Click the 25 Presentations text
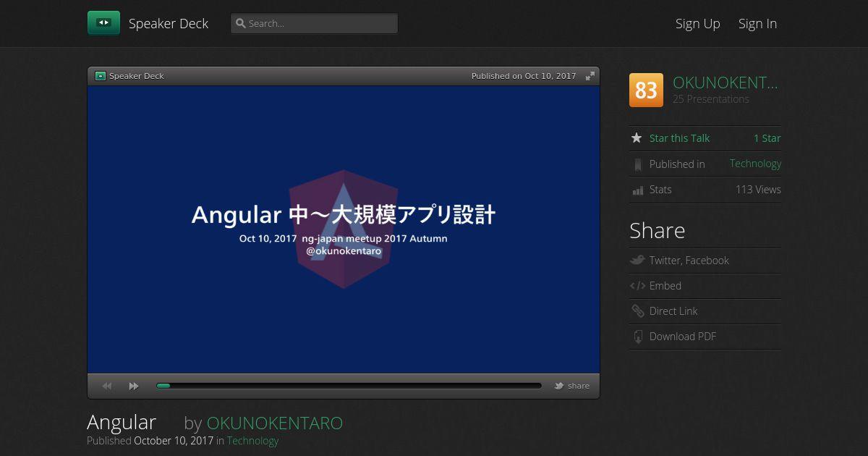The width and height of the screenshot is (868, 456). [x=711, y=99]
